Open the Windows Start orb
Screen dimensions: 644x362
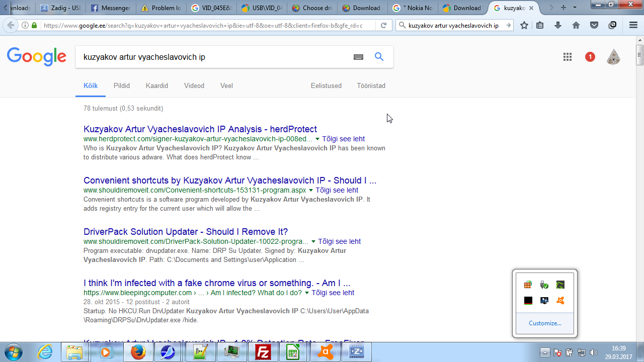point(12,351)
